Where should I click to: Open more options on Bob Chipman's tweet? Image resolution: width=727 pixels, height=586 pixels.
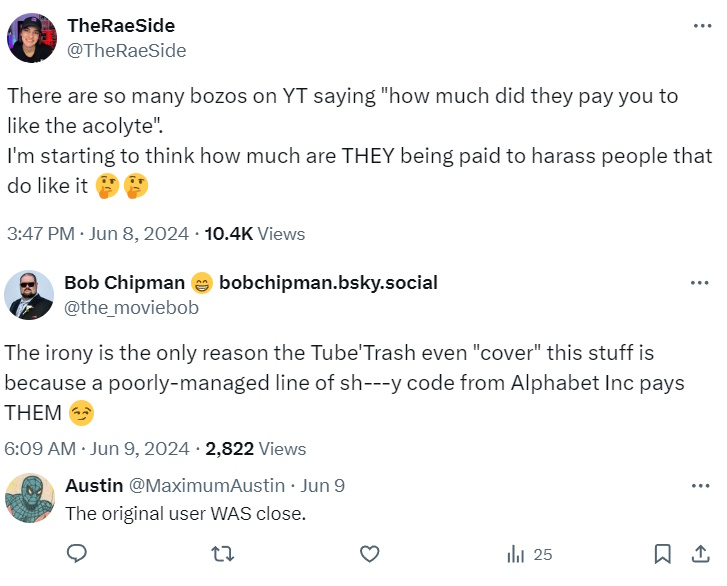[699, 283]
